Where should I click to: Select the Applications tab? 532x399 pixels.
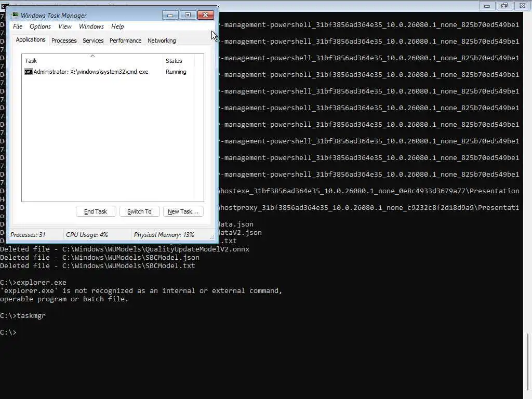(x=31, y=39)
